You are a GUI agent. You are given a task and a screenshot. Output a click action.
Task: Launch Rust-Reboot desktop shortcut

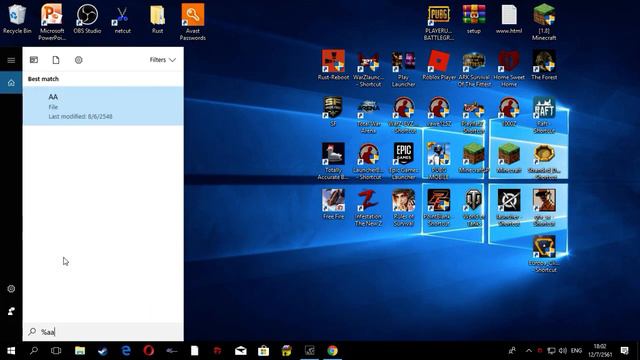(333, 65)
